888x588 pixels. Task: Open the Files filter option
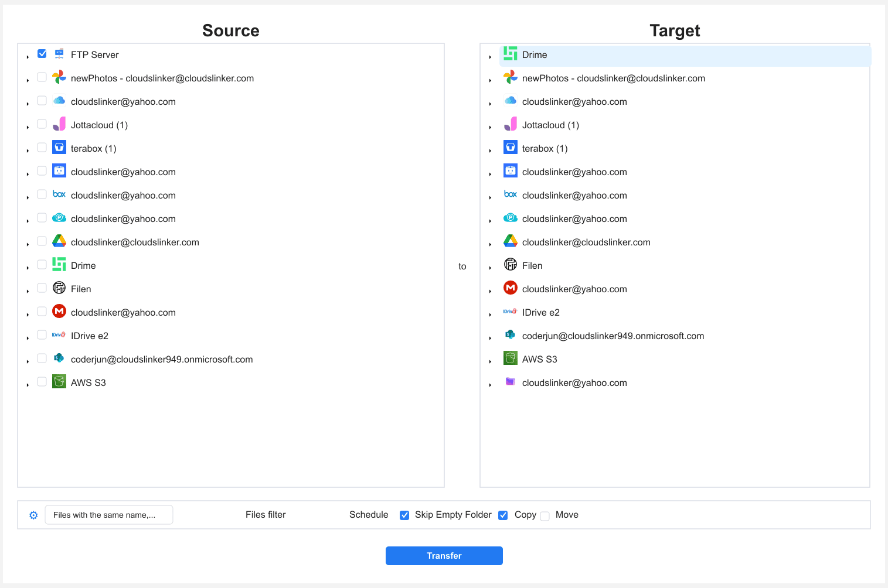[266, 515]
